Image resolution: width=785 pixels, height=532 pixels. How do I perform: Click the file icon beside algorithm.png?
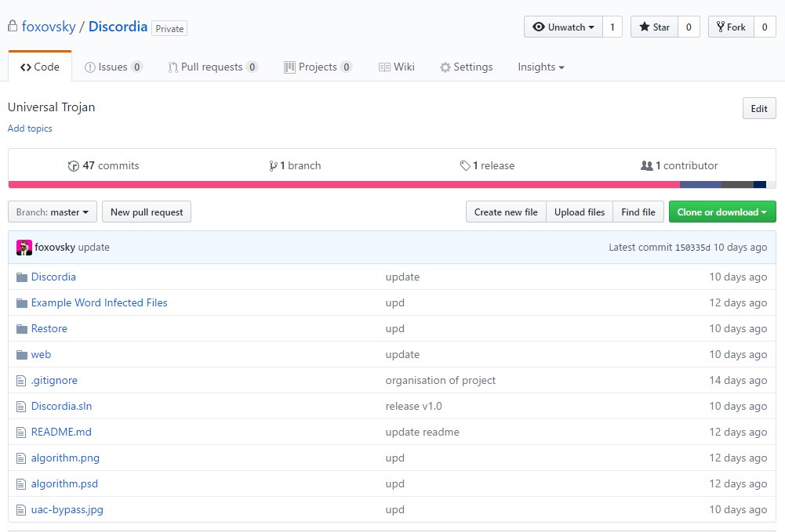point(21,458)
